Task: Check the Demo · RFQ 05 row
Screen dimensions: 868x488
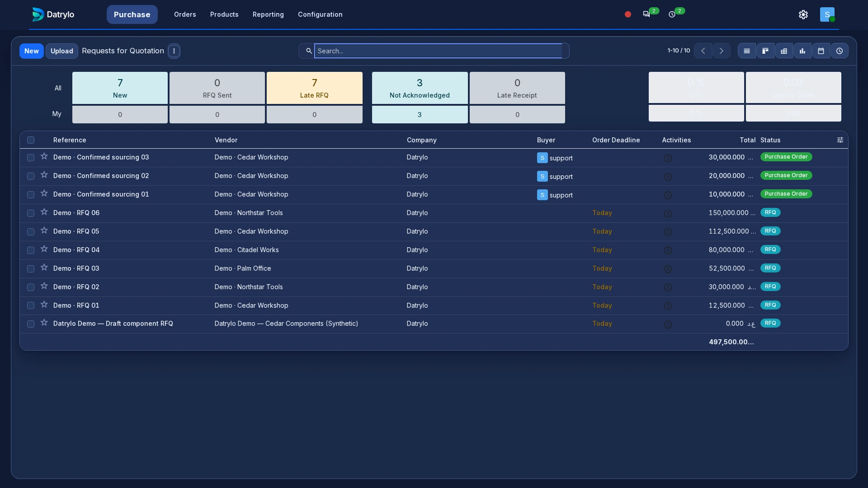Action: pyautogui.click(x=31, y=232)
